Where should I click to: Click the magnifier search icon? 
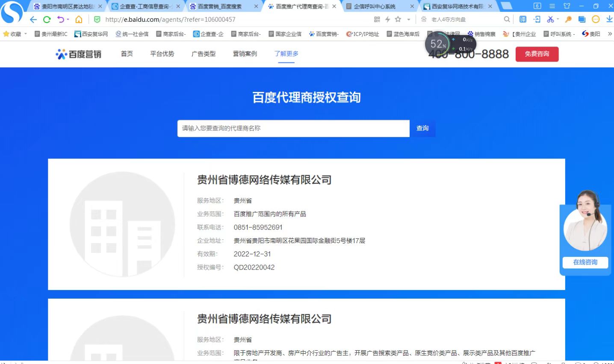click(x=507, y=19)
